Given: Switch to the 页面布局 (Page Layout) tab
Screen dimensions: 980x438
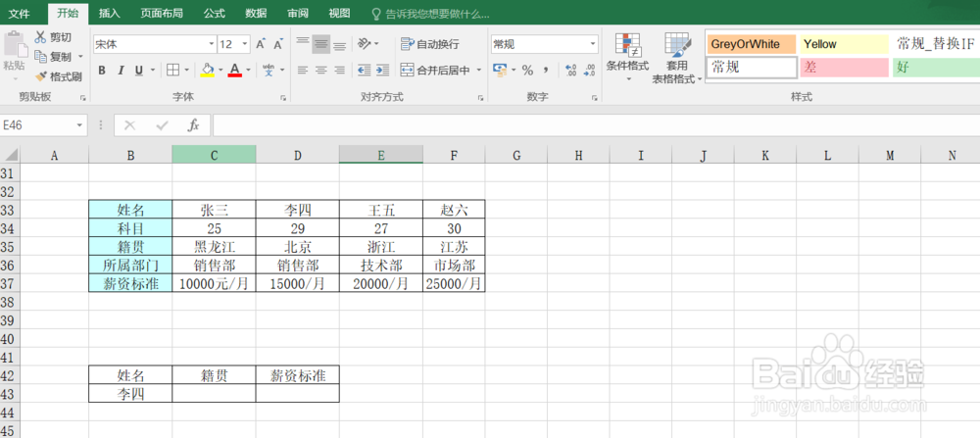Looking at the screenshot, I should pos(162,14).
